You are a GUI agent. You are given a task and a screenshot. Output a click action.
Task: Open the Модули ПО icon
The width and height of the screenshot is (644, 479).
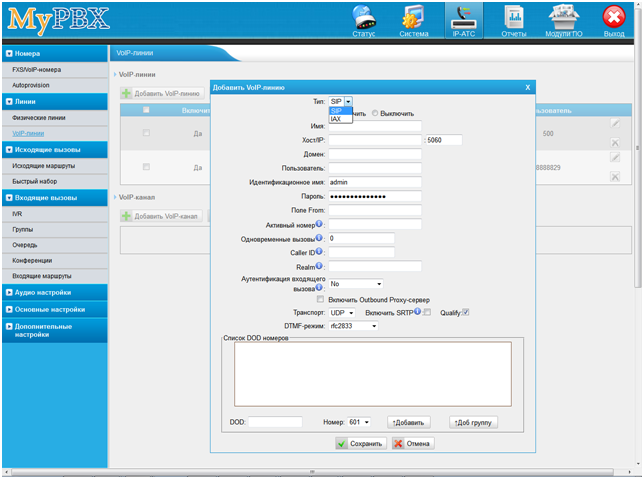(564, 21)
